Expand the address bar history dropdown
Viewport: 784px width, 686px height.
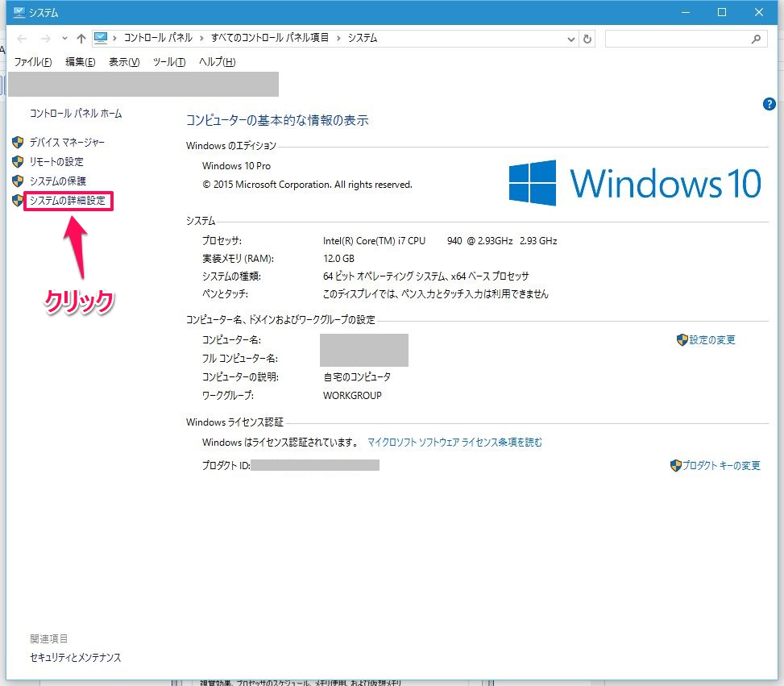[x=571, y=39]
